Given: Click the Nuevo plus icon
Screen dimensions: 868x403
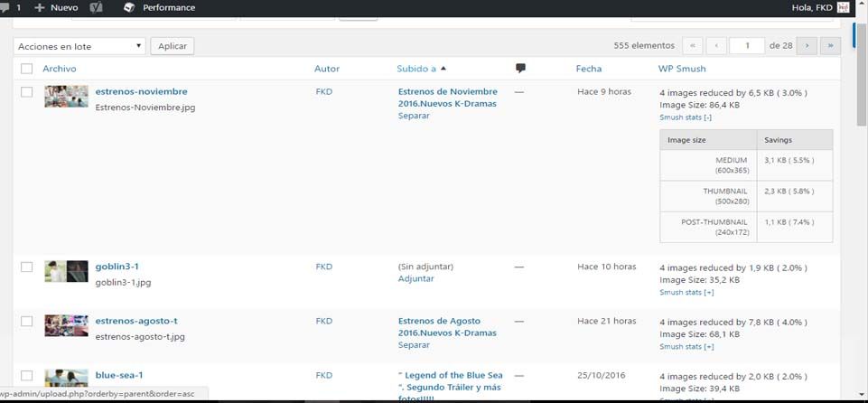Looking at the screenshot, I should click(x=40, y=8).
